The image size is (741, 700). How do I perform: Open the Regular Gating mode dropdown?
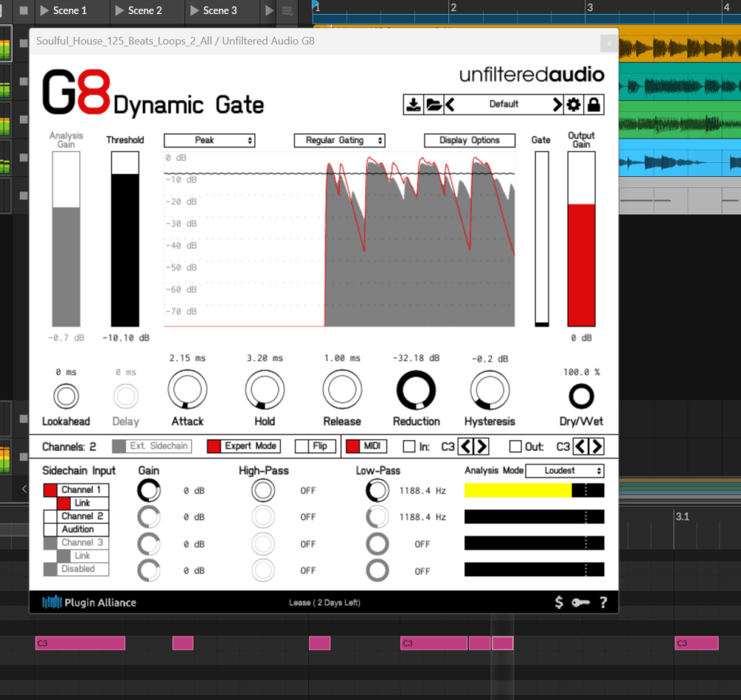tap(339, 140)
